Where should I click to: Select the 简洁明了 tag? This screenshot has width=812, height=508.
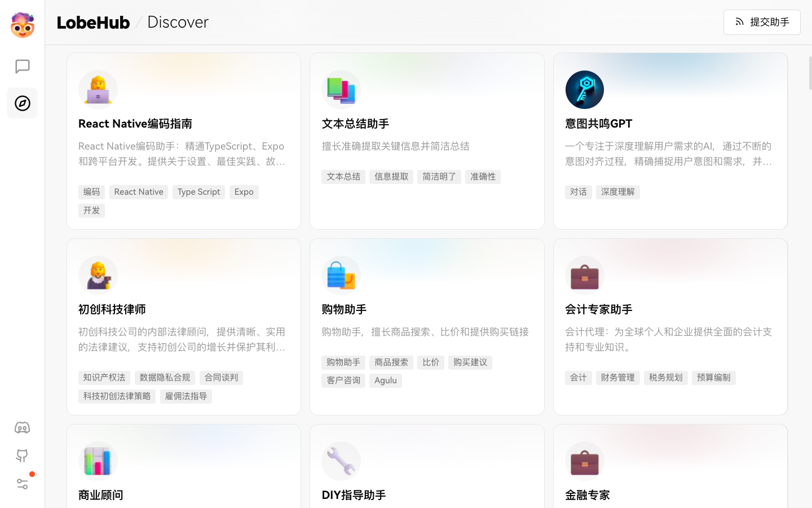click(439, 177)
